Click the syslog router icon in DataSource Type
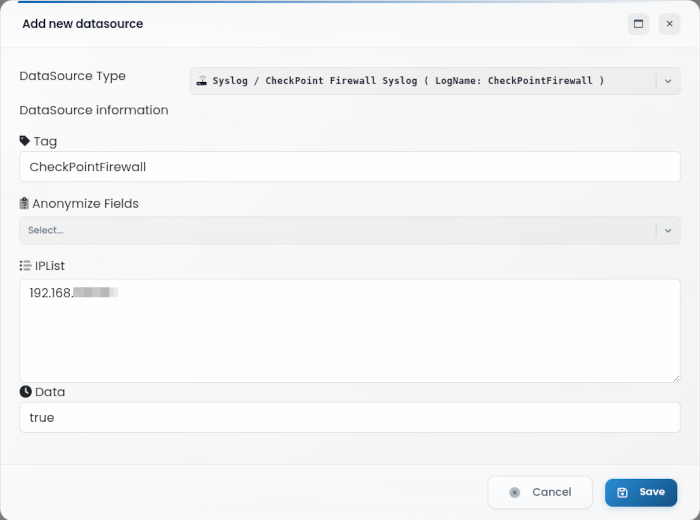This screenshot has width=700, height=520. (x=202, y=80)
